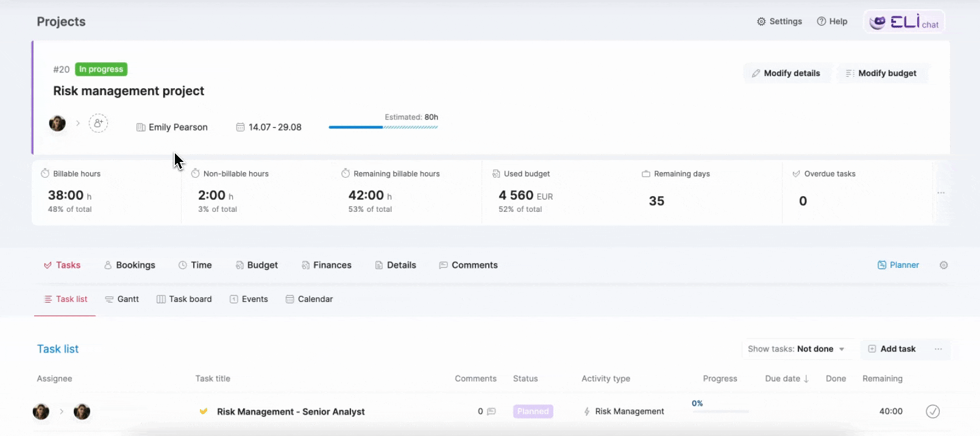The height and width of the screenshot is (436, 980).
Task: Open the Budget tab
Action: (257, 265)
